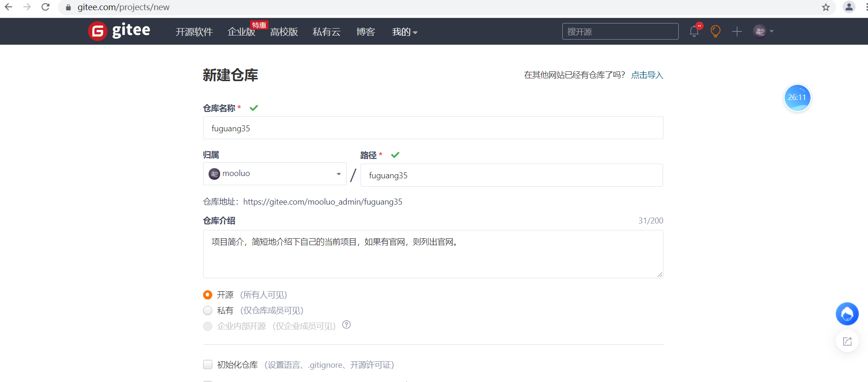This screenshot has width=868, height=382.
Task: Open the user avatar menu
Action: click(x=763, y=31)
